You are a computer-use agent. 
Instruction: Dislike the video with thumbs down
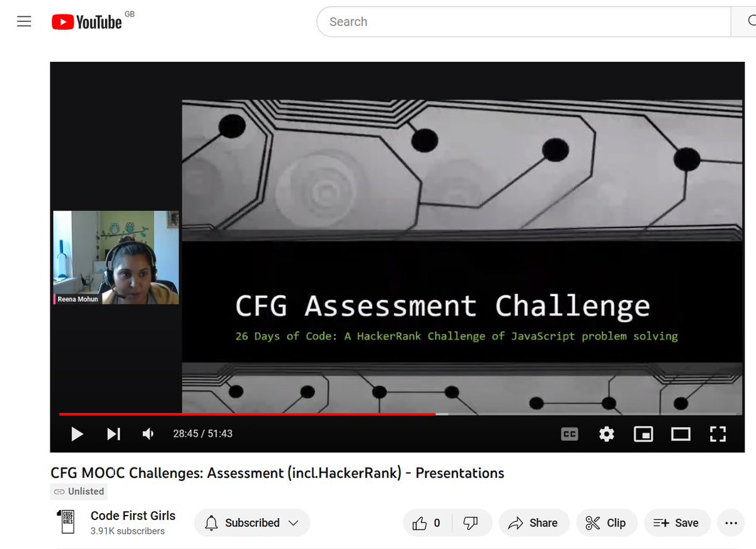pos(471,523)
